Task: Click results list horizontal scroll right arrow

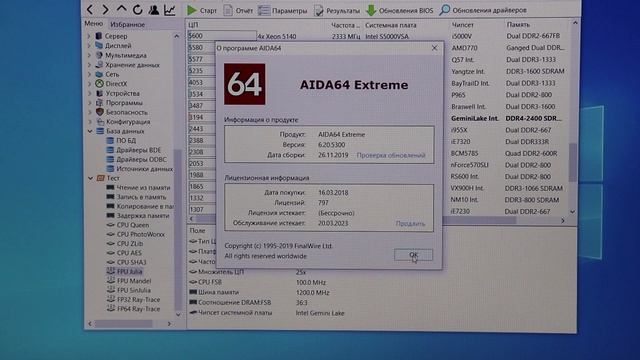Action: tap(563, 220)
